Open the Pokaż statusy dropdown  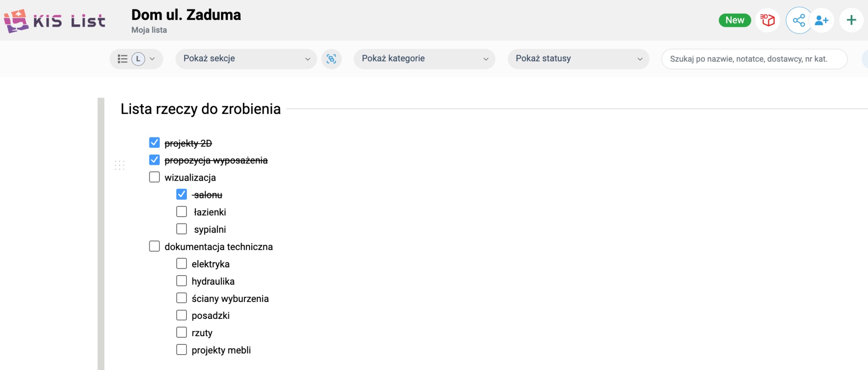[578, 59]
